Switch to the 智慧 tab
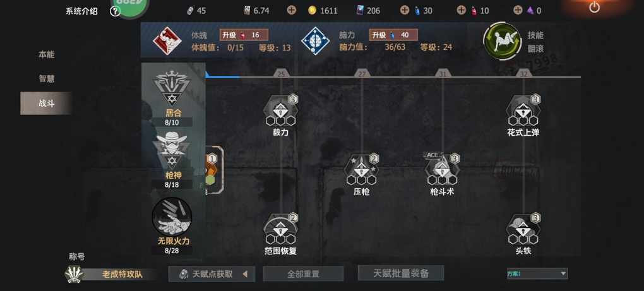Image resolution: width=644 pixels, height=291 pixels. coord(47,78)
